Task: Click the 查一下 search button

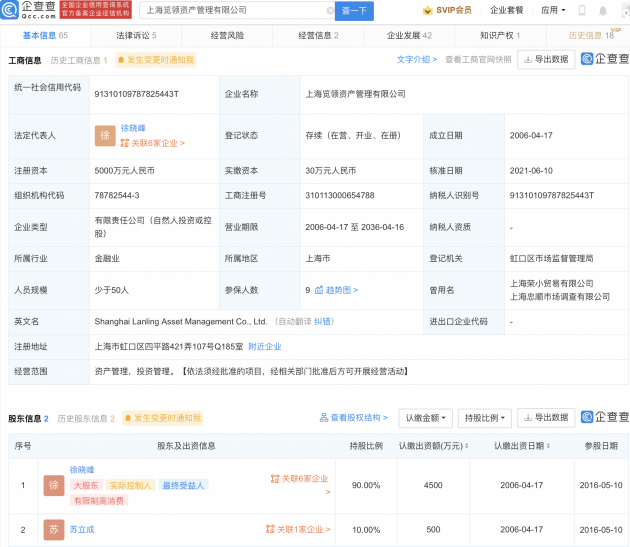Action: [354, 11]
